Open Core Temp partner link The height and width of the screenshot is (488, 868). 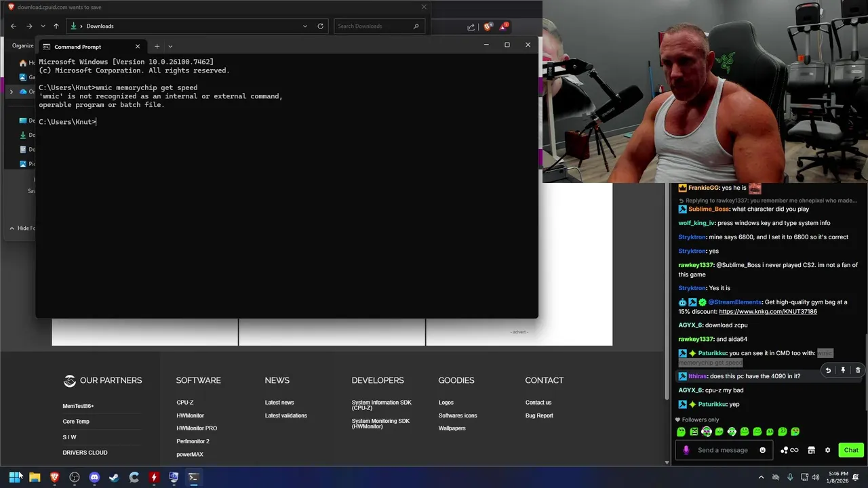tap(76, 422)
